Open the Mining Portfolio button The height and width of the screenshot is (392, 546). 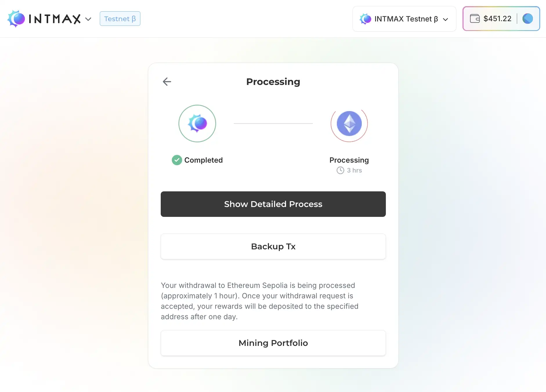[x=273, y=343]
